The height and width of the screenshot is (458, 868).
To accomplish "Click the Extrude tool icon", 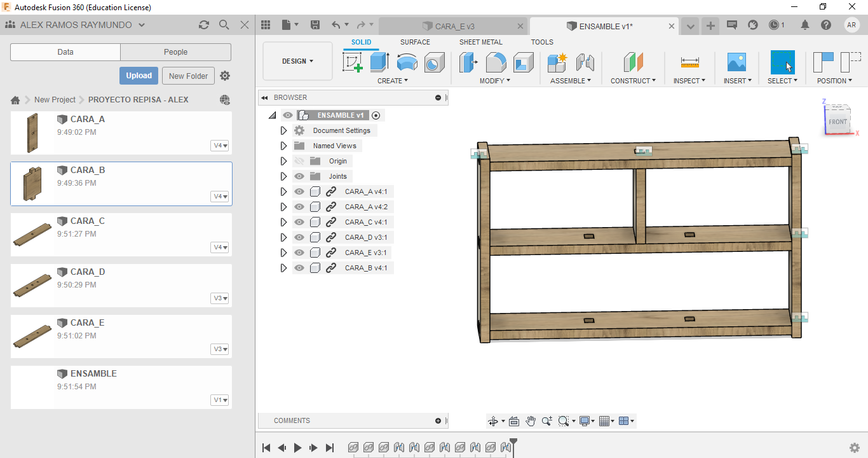I will (x=379, y=62).
